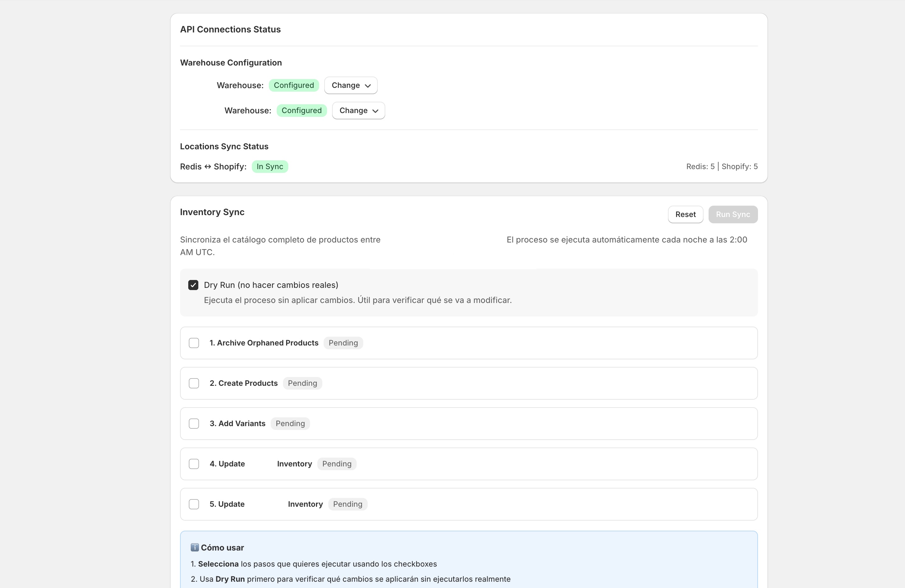The image size is (905, 588).
Task: Check step 1 Archive Orphaned Products
Action: pos(194,343)
